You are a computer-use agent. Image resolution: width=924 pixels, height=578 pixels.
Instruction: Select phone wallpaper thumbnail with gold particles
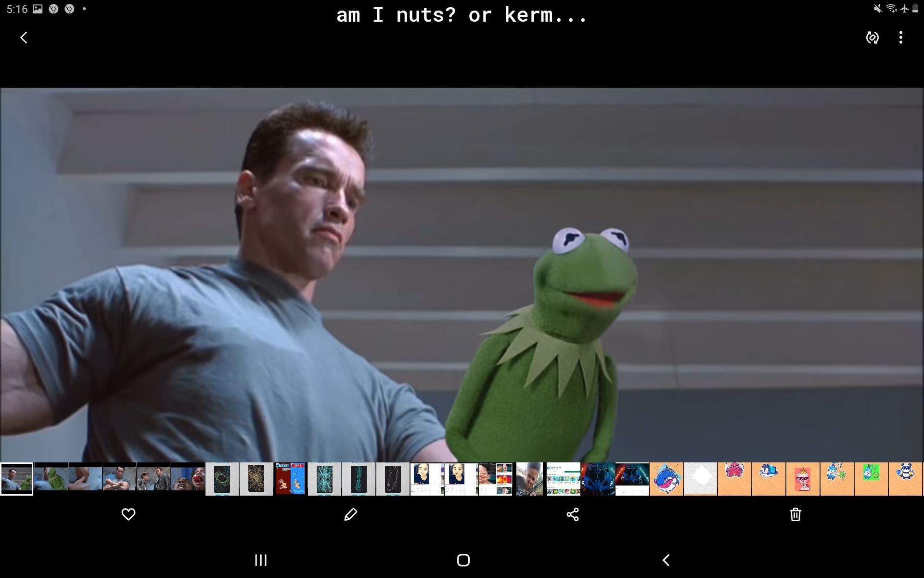[x=256, y=479]
